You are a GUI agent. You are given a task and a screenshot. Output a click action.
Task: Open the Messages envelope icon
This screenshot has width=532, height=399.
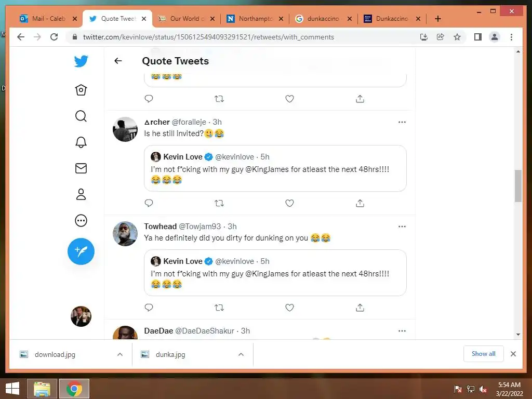81,168
